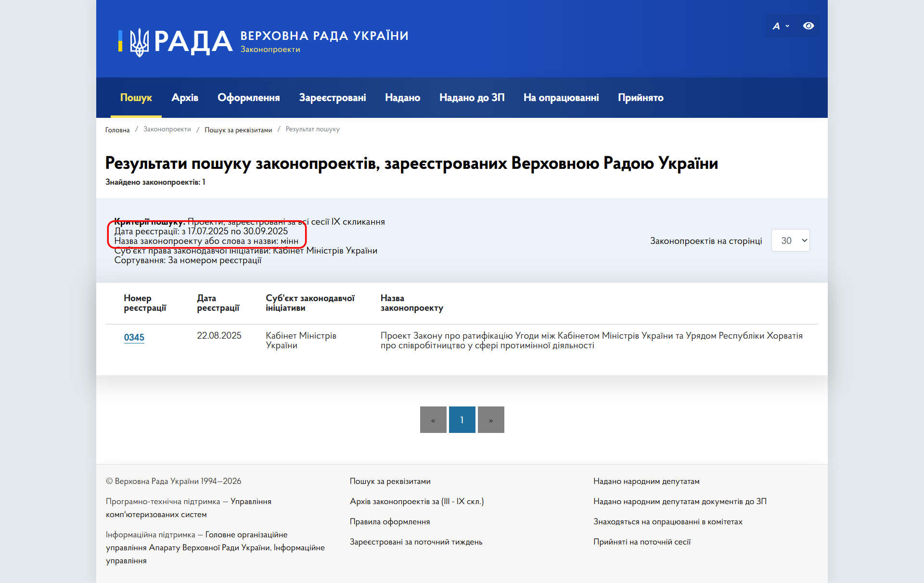The width and height of the screenshot is (924, 583).
Task: Select the Надано до ЗП tab
Action: 472,98
